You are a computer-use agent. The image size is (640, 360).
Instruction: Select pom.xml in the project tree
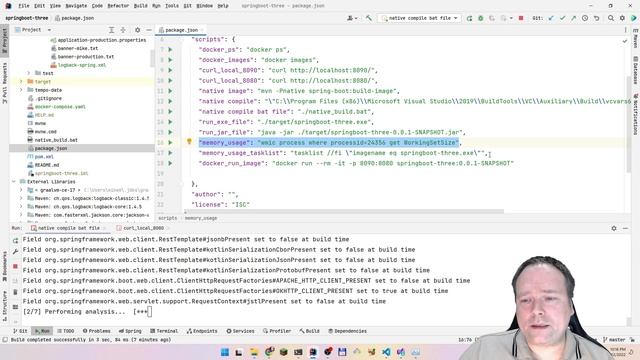[x=44, y=157]
